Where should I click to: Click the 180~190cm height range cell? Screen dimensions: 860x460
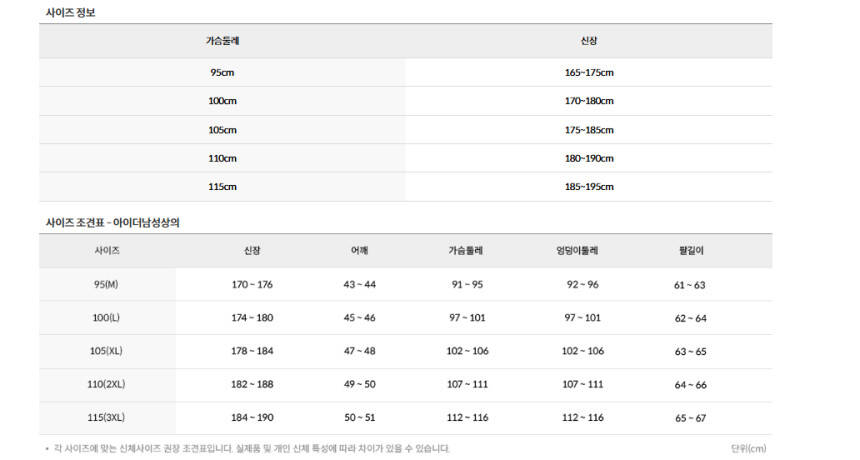point(589,158)
